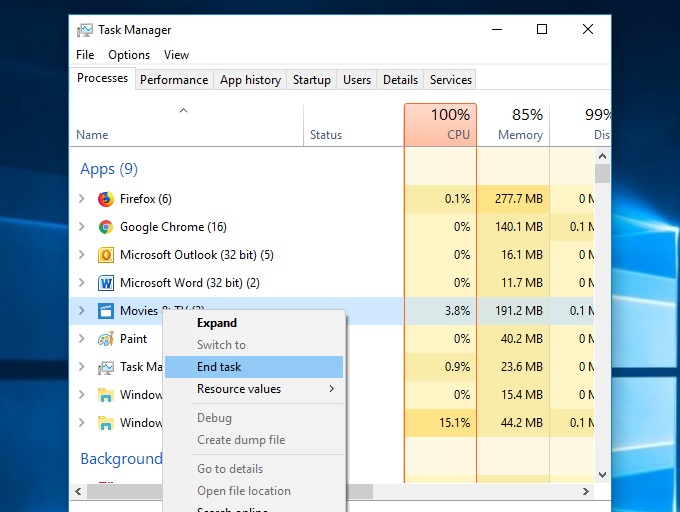This screenshot has width=680, height=512.
Task: Click the vertical scrollbar down arrow
Action: 602,475
